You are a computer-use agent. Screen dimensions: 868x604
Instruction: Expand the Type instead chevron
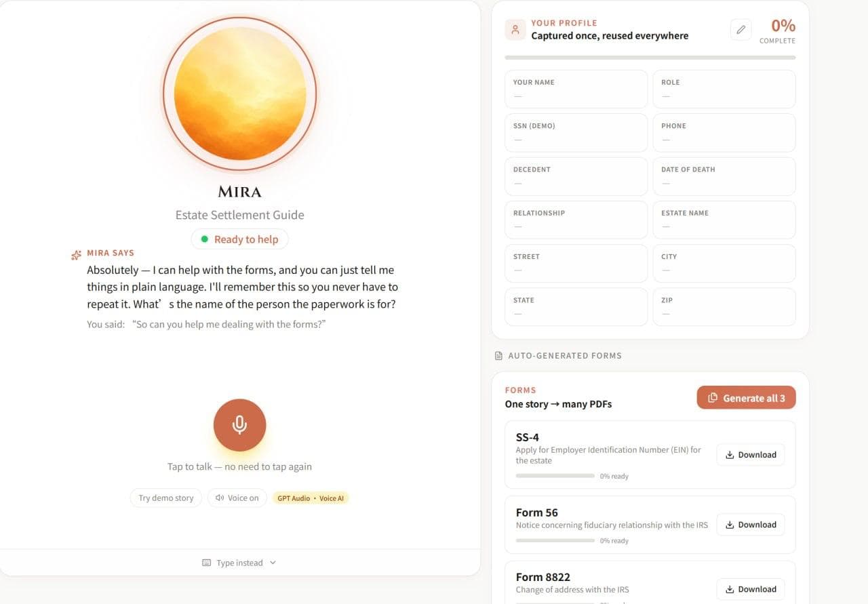point(273,563)
